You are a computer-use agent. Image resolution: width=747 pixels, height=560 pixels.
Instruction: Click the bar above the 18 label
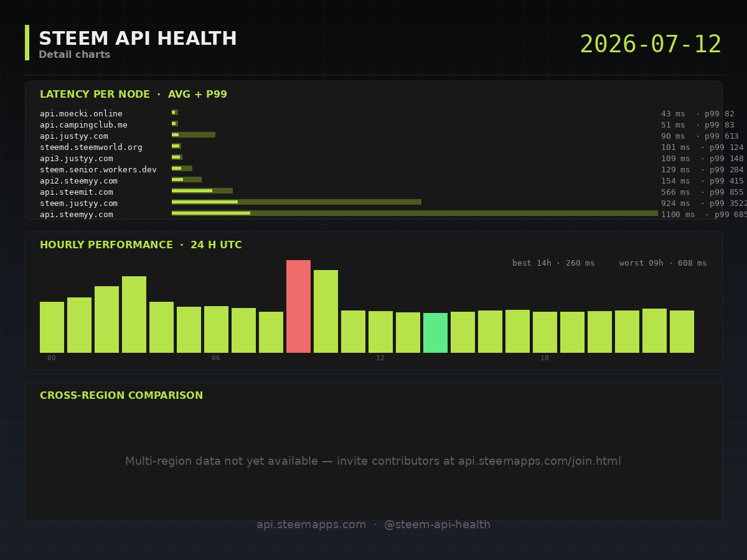coord(545,332)
